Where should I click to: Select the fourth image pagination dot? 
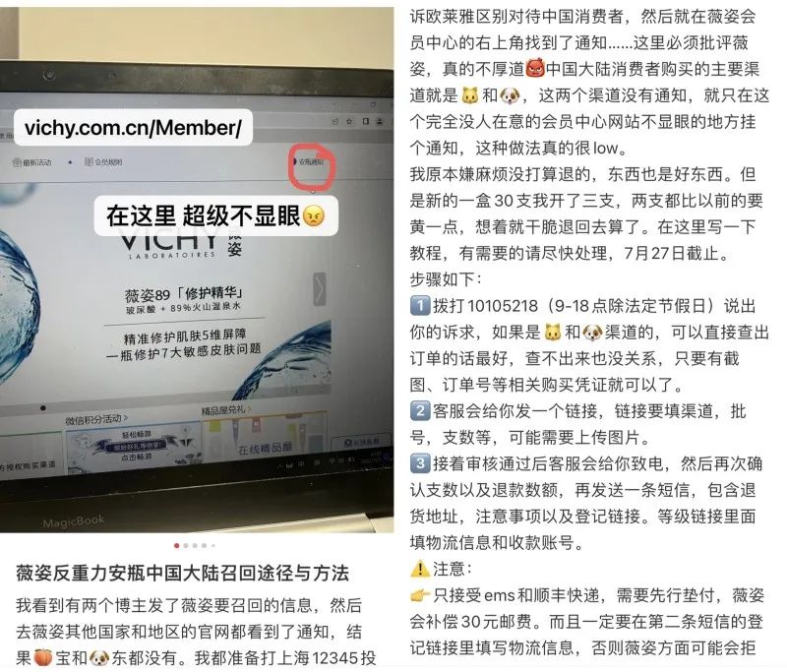pyautogui.click(x=205, y=545)
